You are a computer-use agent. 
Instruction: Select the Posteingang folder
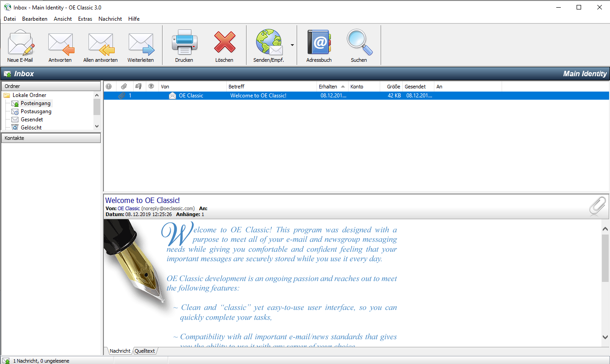35,103
